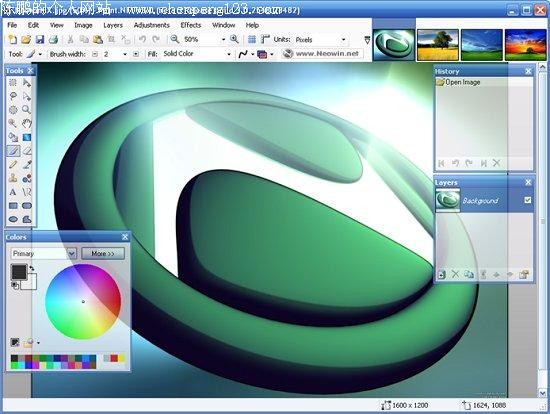Click the primary dark color swatch
Screen dimensions: 550x414
tap(19, 272)
